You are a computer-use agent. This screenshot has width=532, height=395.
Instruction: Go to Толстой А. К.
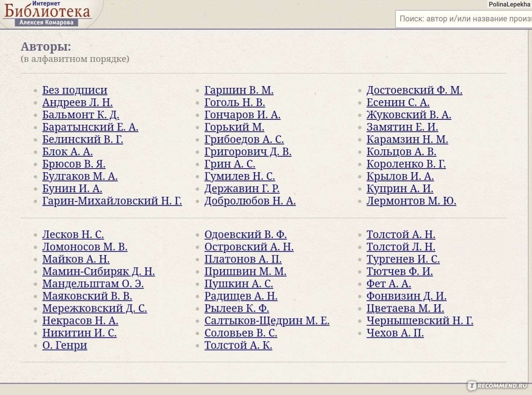[x=239, y=345]
